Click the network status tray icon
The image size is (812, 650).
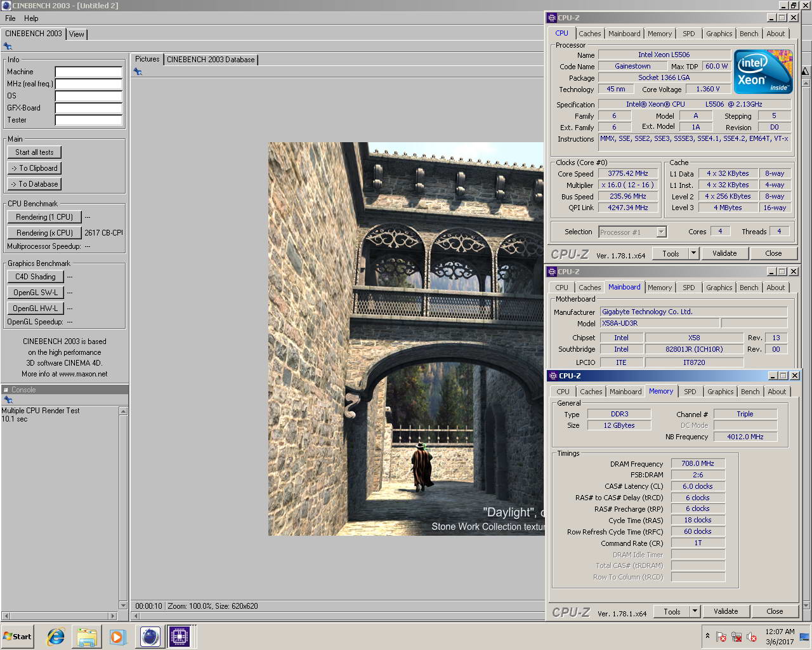737,637
